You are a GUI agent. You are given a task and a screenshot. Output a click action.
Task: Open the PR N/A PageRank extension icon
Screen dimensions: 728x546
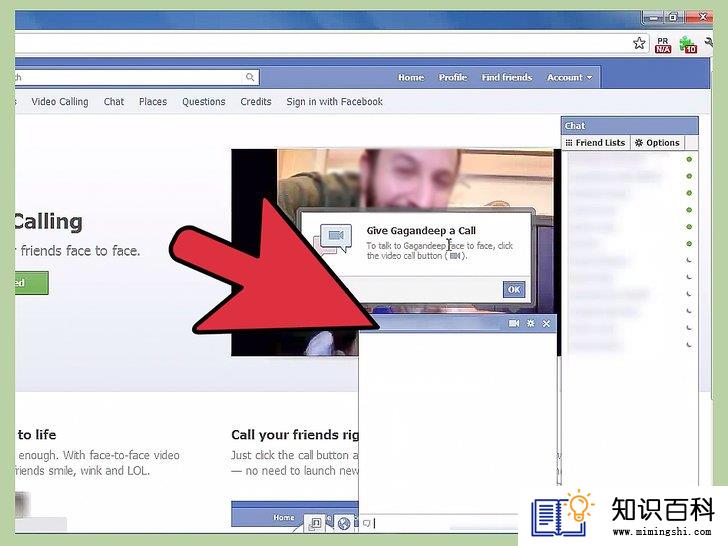pyautogui.click(x=663, y=45)
